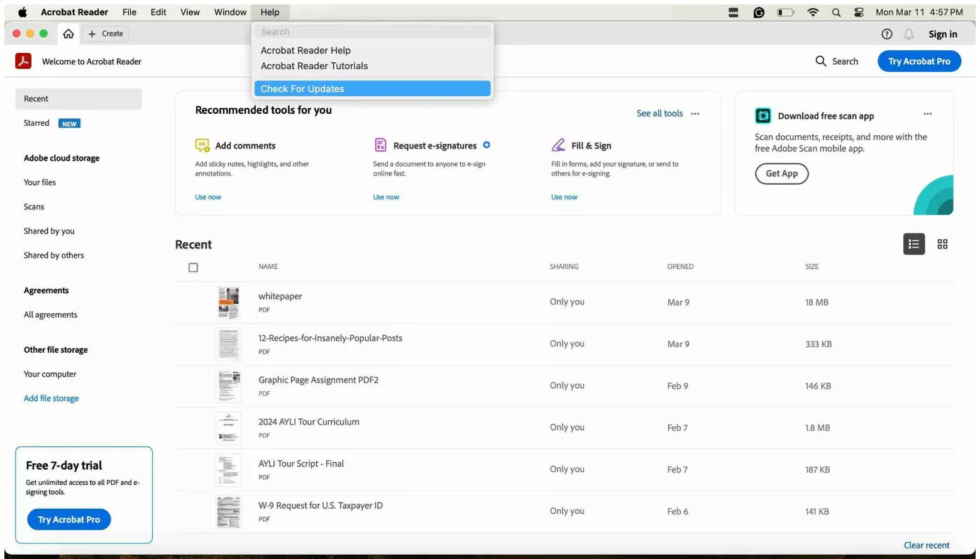
Task: Open the Window menu
Action: (x=230, y=12)
